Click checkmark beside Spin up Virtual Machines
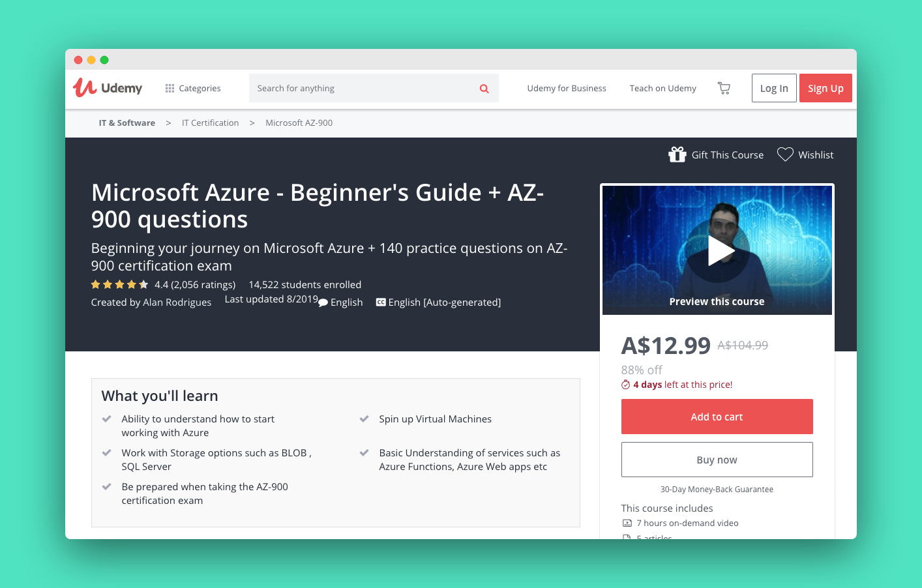The width and height of the screenshot is (922, 588). click(364, 419)
